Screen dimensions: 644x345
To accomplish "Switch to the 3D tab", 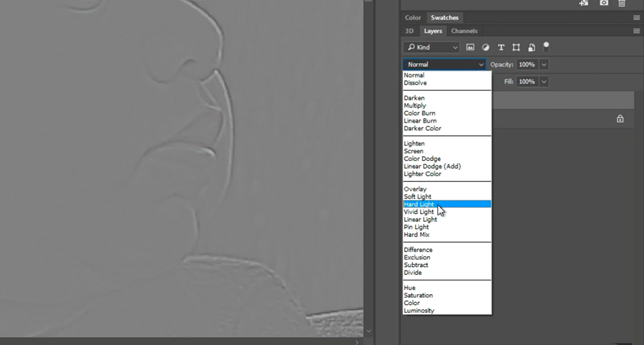I will [x=409, y=31].
